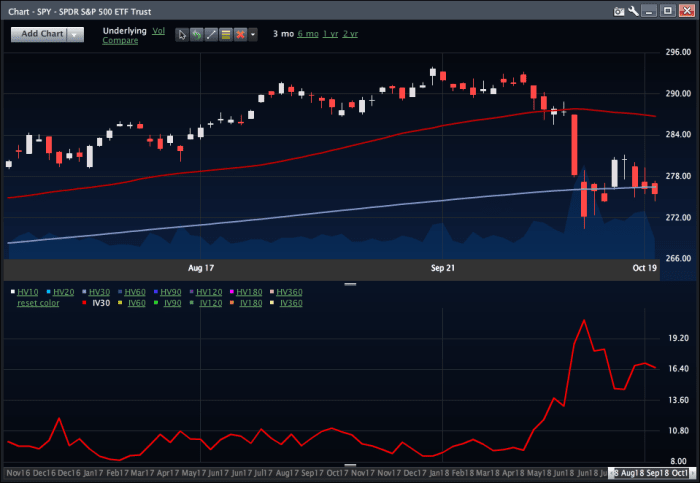Select the 6 mo time range
Image resolution: width=700 pixels, height=483 pixels.
[x=307, y=34]
